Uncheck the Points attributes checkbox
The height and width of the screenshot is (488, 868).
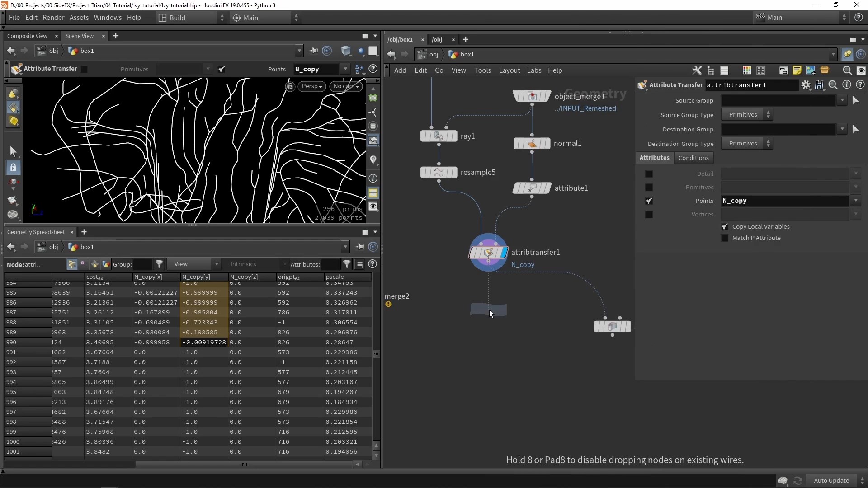click(649, 201)
